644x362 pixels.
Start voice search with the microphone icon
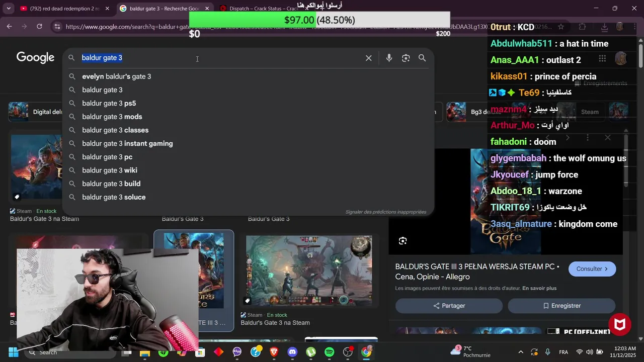tap(389, 58)
